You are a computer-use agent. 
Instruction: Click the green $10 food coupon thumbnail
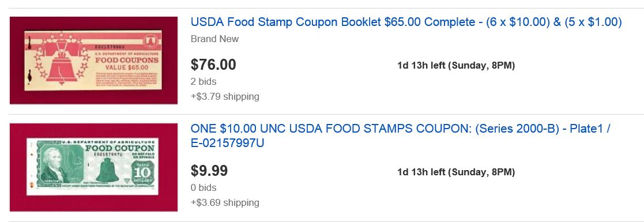point(93,167)
